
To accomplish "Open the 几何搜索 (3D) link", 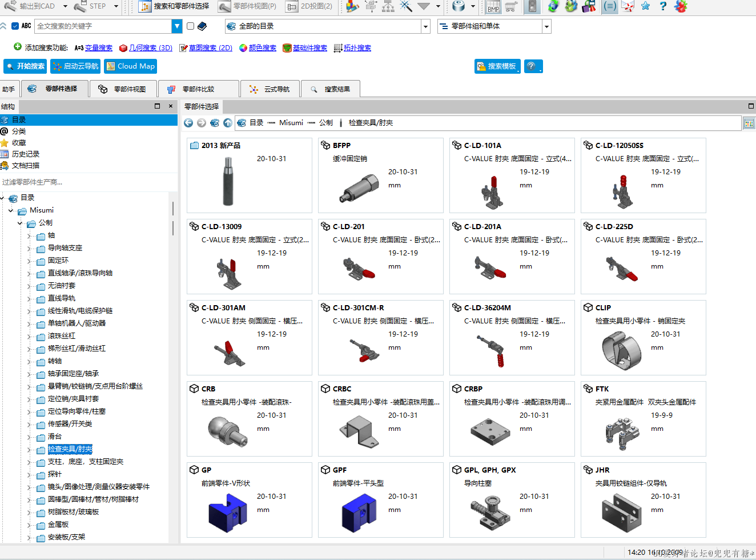I will [151, 48].
